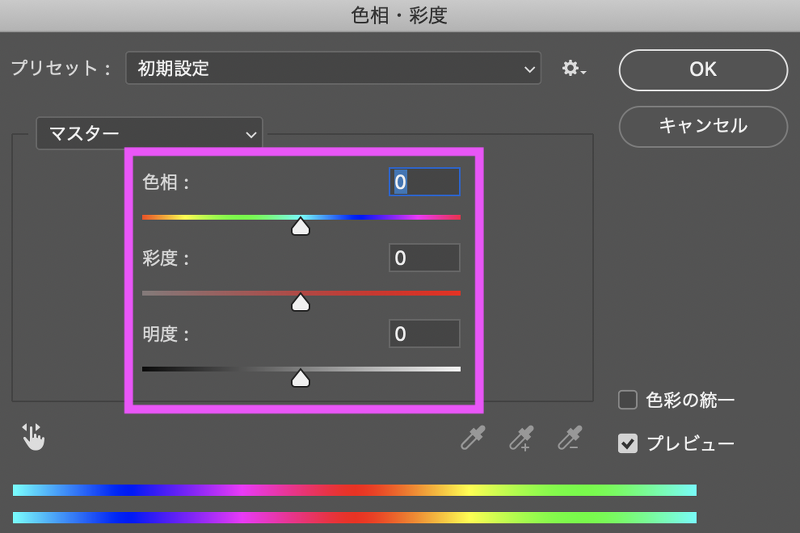Click the upper rainbow color bar

click(x=354, y=490)
